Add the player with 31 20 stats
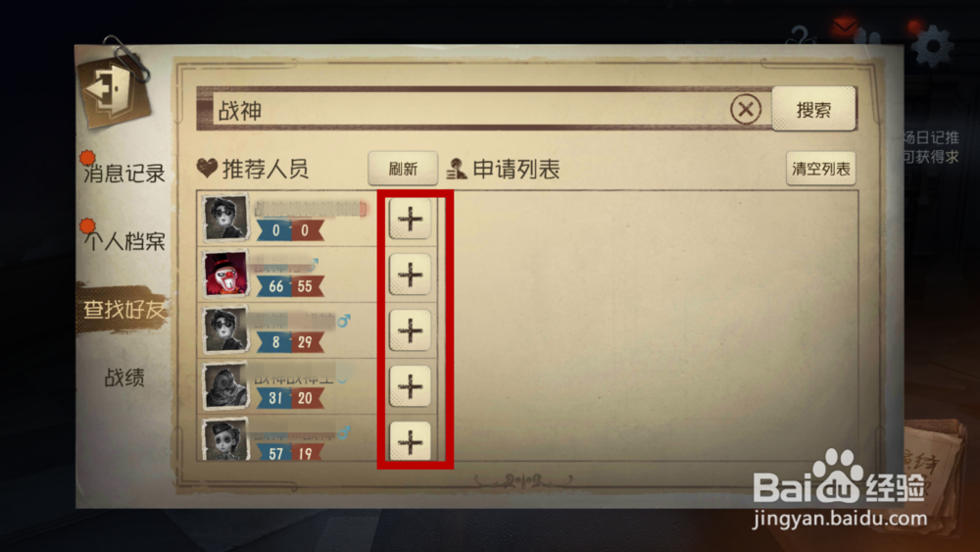The height and width of the screenshot is (552, 980). pyautogui.click(x=410, y=385)
